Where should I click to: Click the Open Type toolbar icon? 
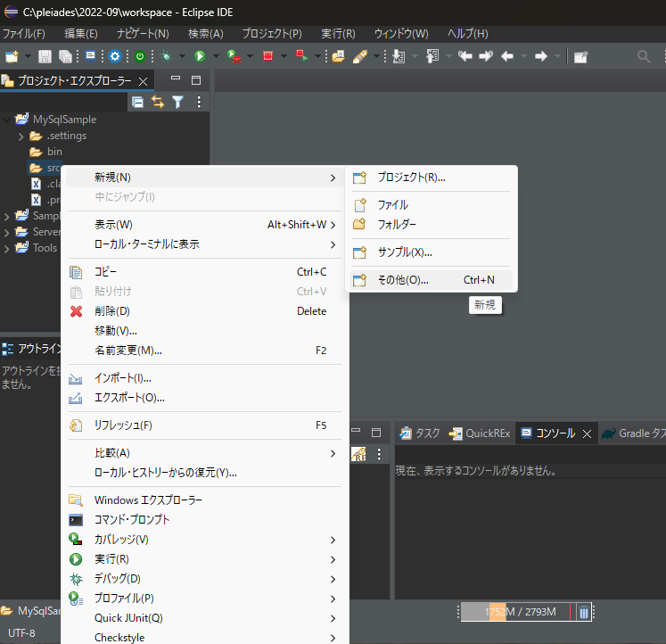338,56
